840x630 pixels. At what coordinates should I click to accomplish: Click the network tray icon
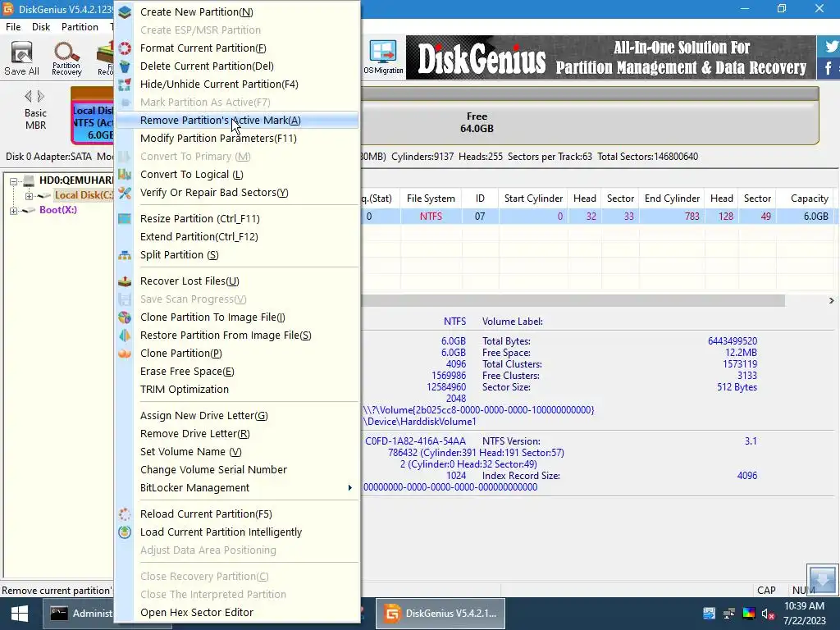coord(729,614)
